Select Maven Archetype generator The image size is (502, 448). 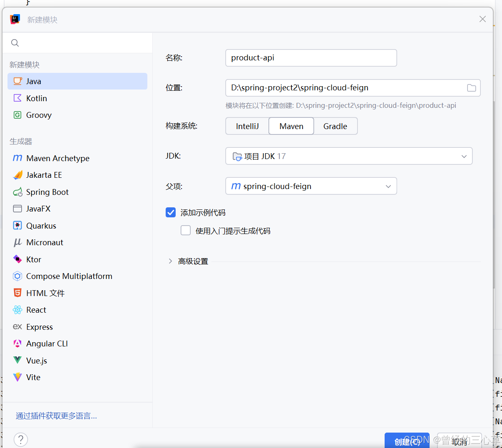coord(77,158)
